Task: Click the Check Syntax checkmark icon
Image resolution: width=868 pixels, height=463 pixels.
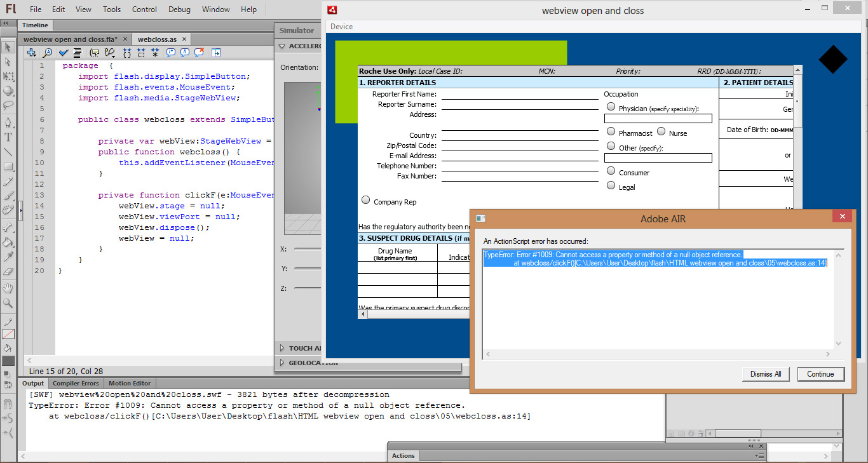Action: pos(64,53)
